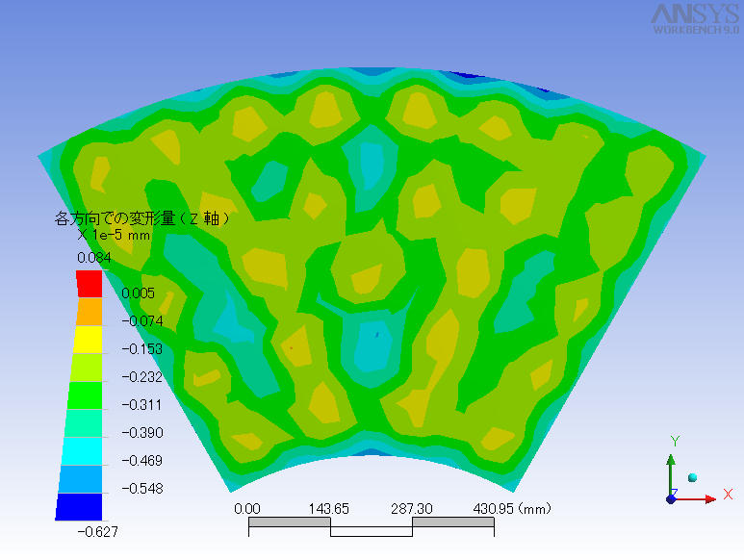Click legend value -0.390

point(142,432)
